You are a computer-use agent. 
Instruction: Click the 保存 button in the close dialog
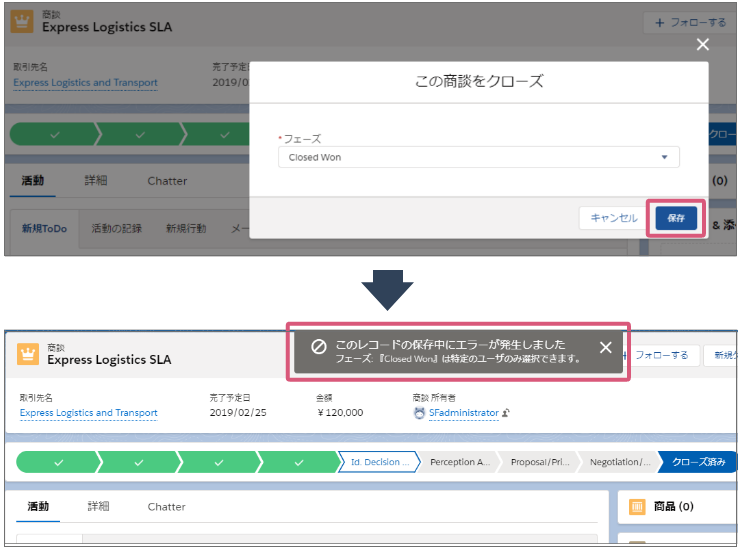[676, 218]
